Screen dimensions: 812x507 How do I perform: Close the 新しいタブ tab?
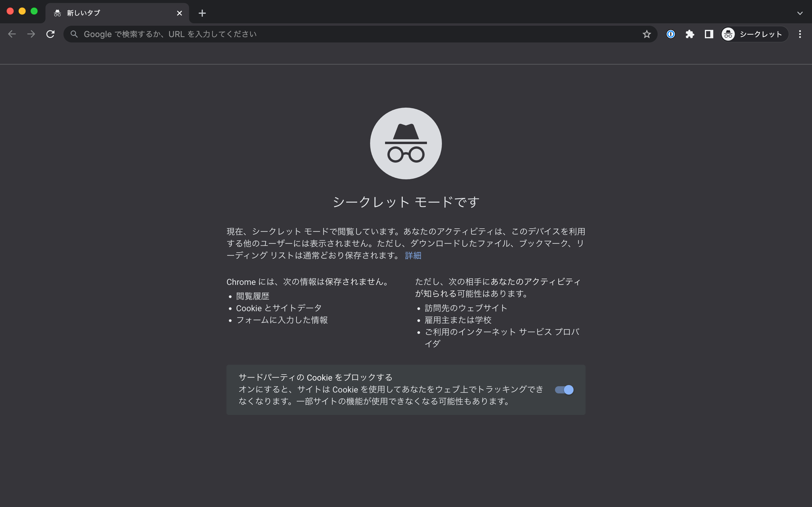[x=180, y=13]
